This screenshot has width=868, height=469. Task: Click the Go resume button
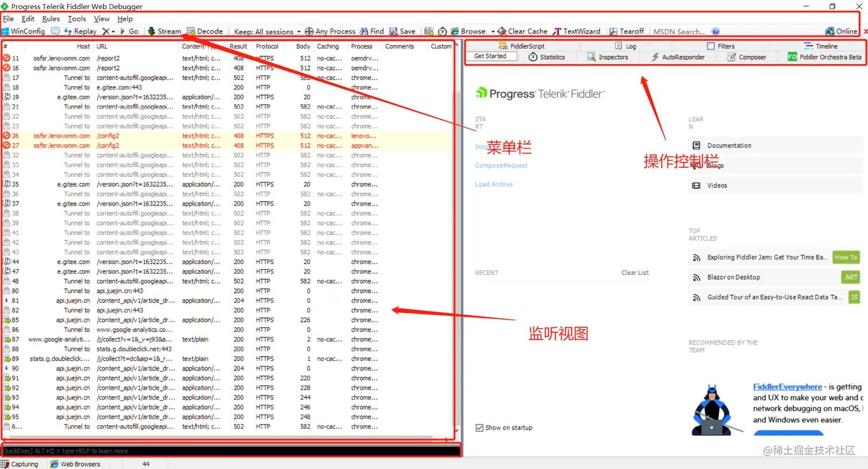click(x=130, y=32)
